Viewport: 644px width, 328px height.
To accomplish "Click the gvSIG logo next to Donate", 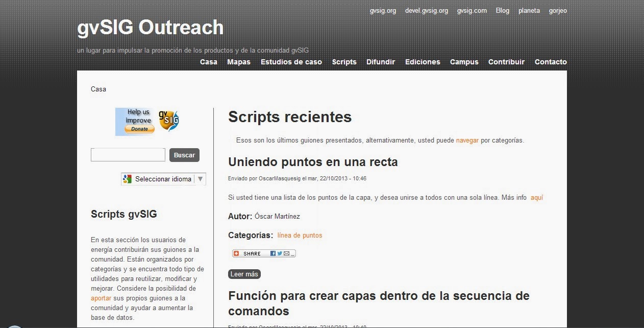I will click(169, 121).
